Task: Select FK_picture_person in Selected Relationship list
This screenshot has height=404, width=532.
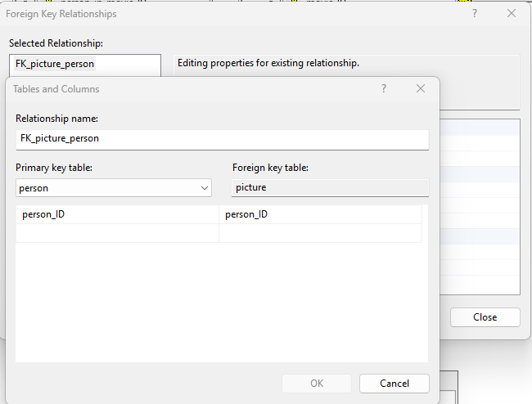Action: (x=55, y=64)
